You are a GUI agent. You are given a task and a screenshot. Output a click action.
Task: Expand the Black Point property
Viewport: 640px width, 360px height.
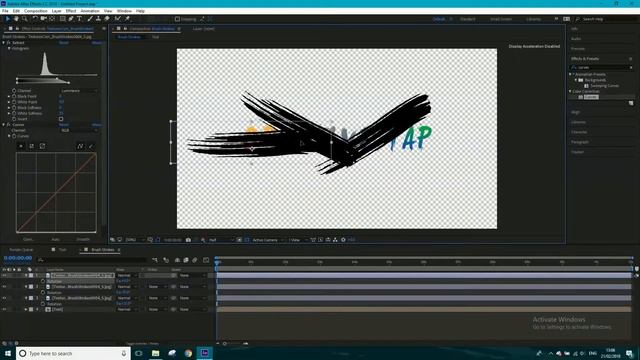(9, 96)
